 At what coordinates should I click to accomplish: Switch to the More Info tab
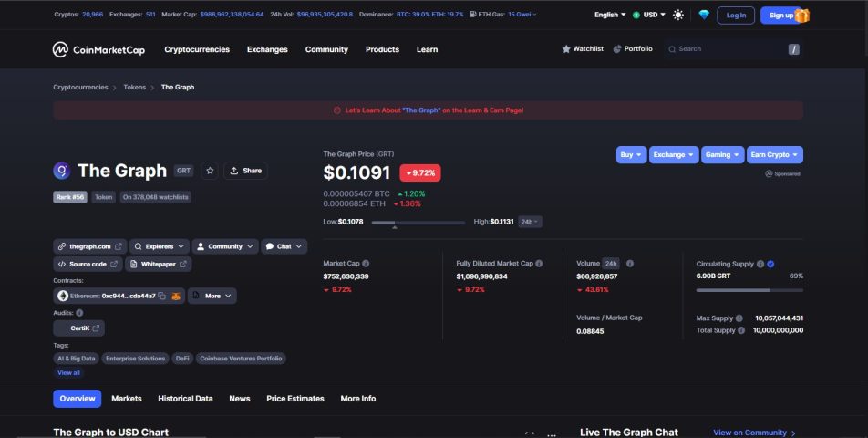(x=358, y=399)
